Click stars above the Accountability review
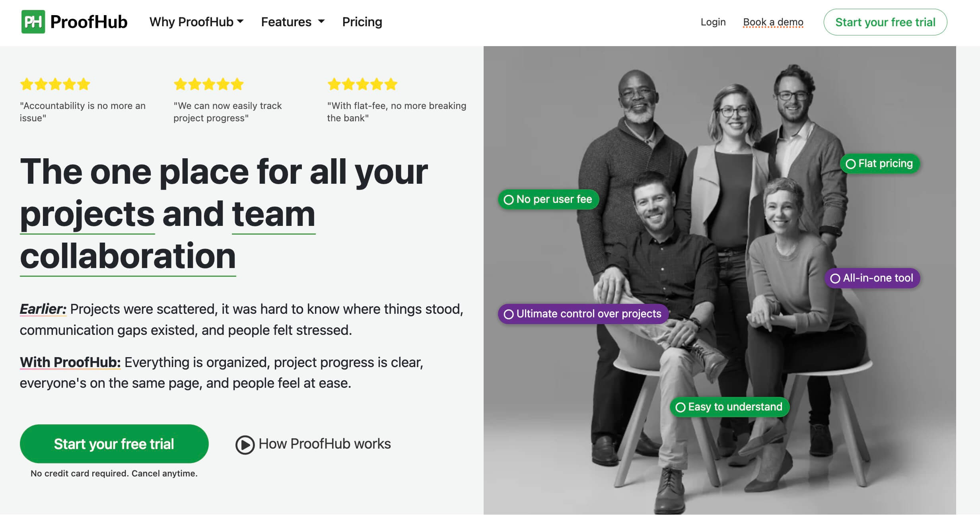Screen dimensions: 980x517 (x=55, y=84)
